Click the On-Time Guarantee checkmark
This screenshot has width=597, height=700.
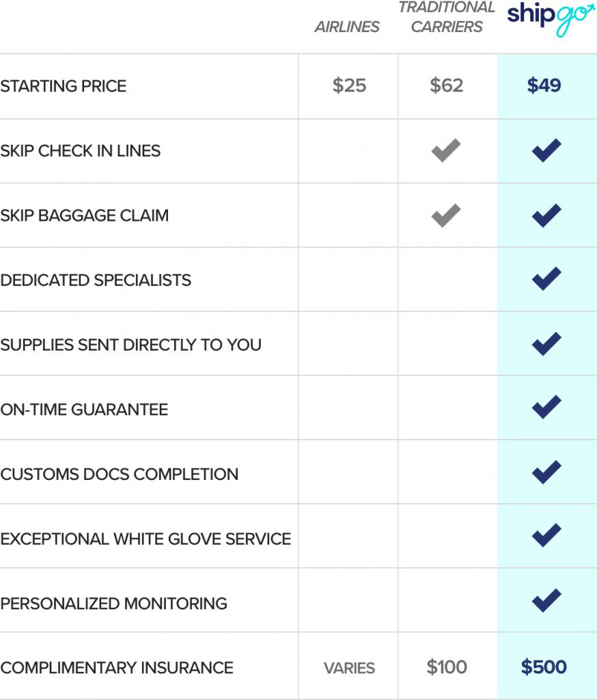[x=546, y=407]
